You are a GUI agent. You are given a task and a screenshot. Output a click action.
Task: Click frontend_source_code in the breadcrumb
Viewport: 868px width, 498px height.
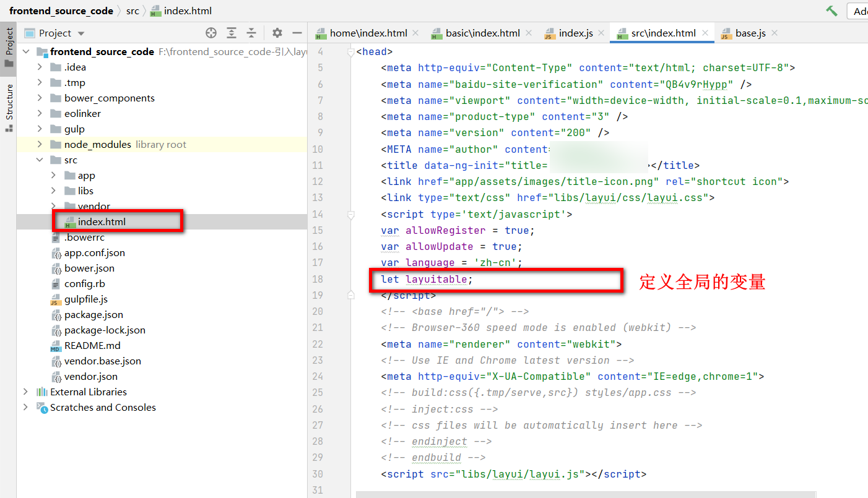[x=61, y=11]
